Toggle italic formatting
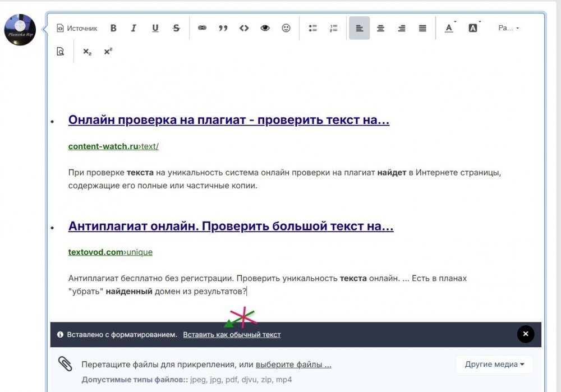Screen dimensions: 561x392 coord(134,28)
